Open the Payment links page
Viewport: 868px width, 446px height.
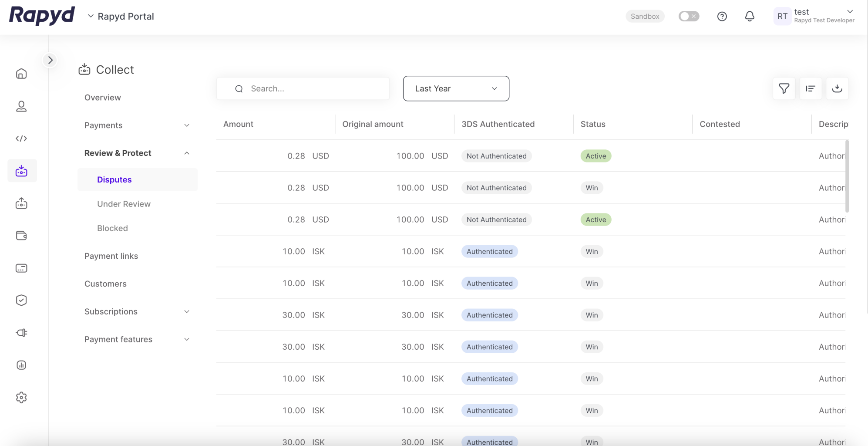point(111,256)
